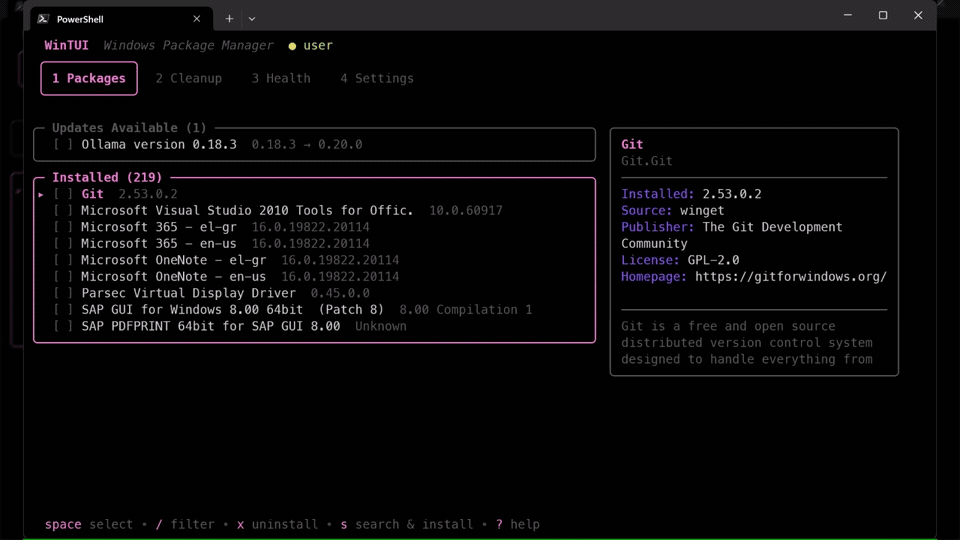960x540 pixels.
Task: Click the Installed (219) header
Action: tap(107, 178)
